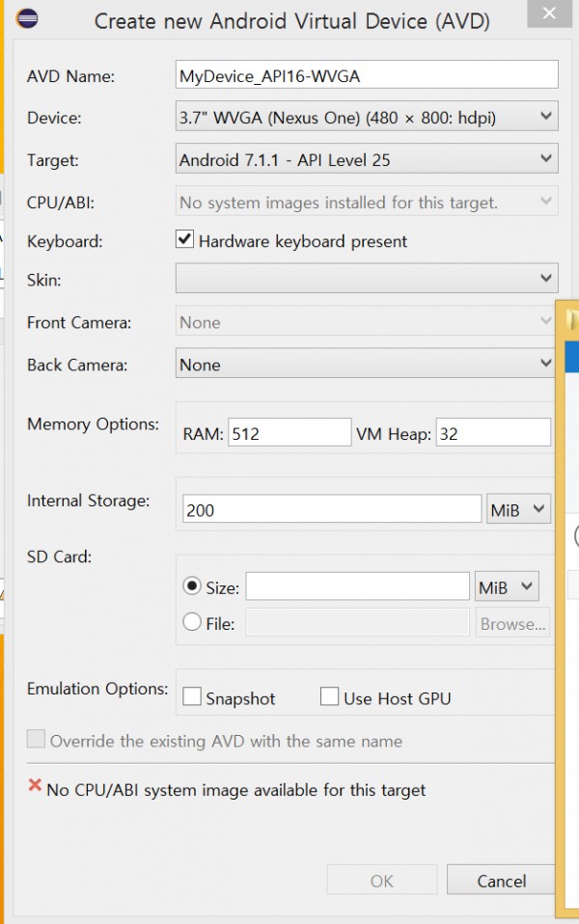Close the Create new AVD dialog
579x924 pixels.
click(549, 13)
